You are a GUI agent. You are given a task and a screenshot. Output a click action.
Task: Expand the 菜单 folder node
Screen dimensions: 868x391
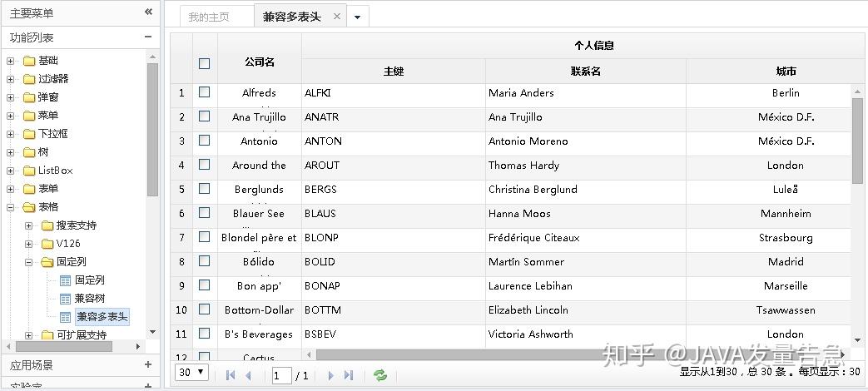(10, 116)
